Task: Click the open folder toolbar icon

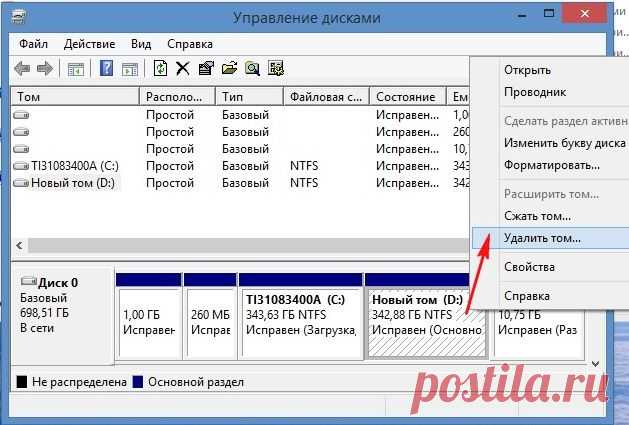Action: click(229, 68)
